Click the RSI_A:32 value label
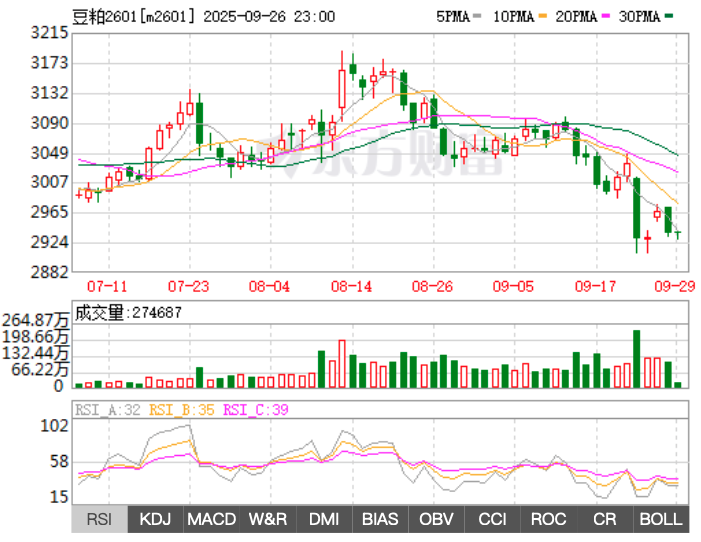The width and height of the screenshot is (701, 542). click(x=108, y=410)
